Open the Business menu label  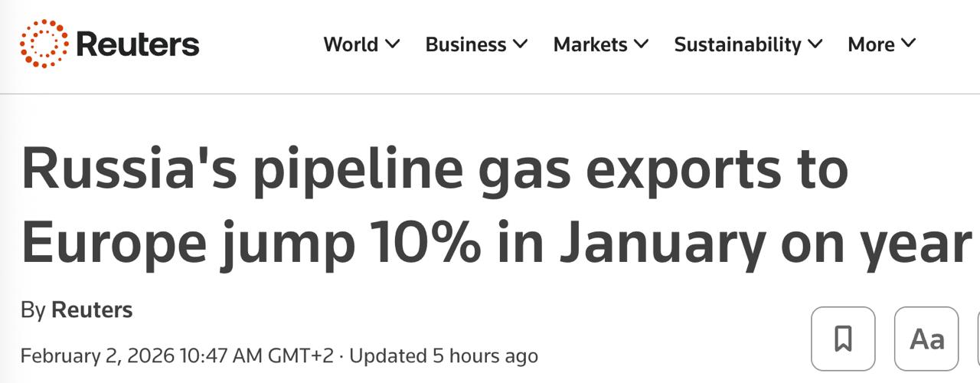465,44
